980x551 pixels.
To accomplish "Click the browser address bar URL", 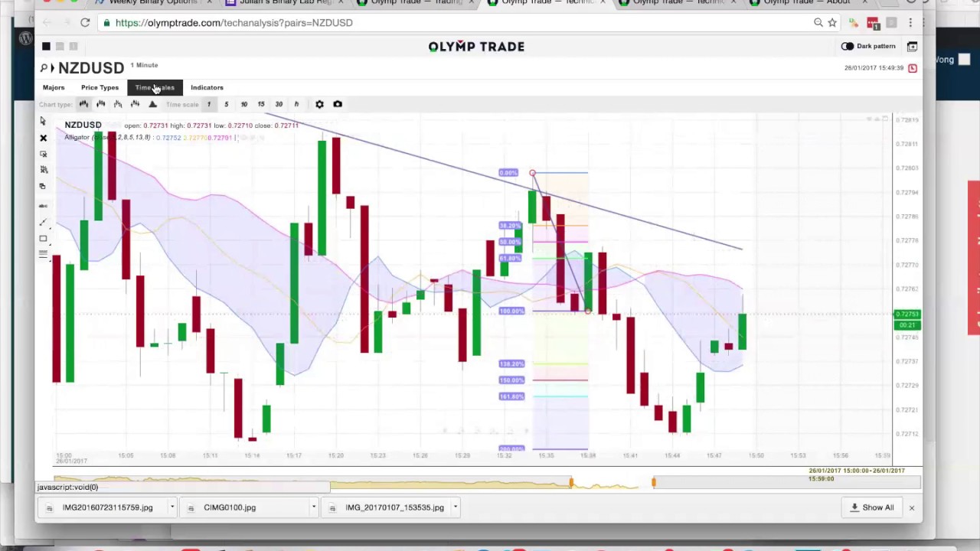I will pyautogui.click(x=234, y=23).
